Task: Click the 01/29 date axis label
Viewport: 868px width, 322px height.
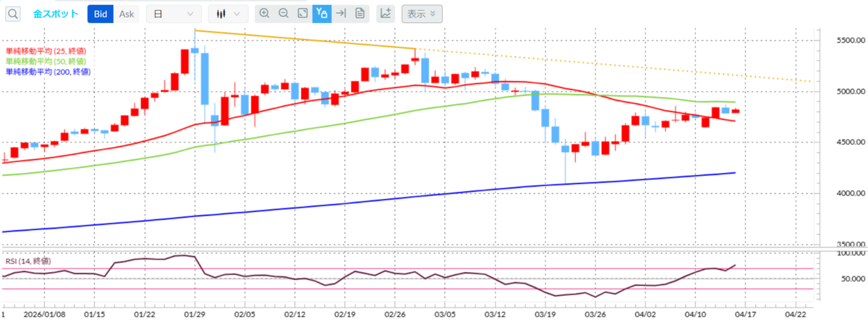Action: pyautogui.click(x=194, y=315)
